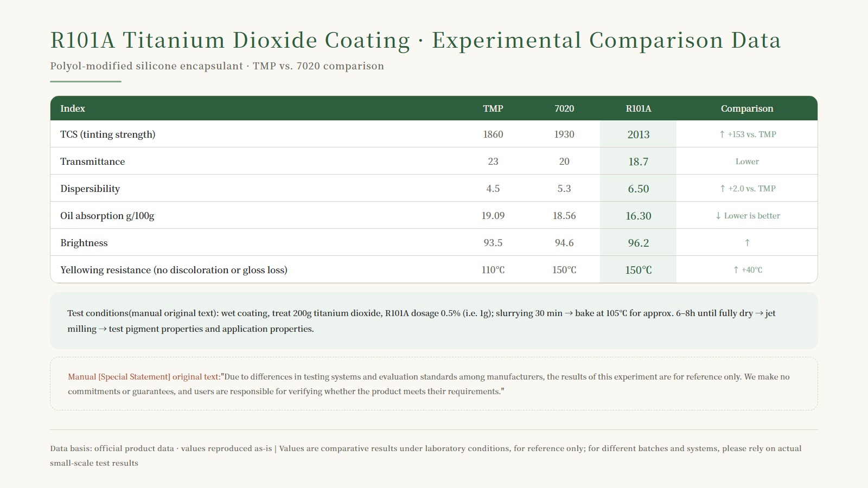Click the TMP oil absorption value 19.09
The width and height of the screenshot is (868, 488).
click(x=493, y=216)
